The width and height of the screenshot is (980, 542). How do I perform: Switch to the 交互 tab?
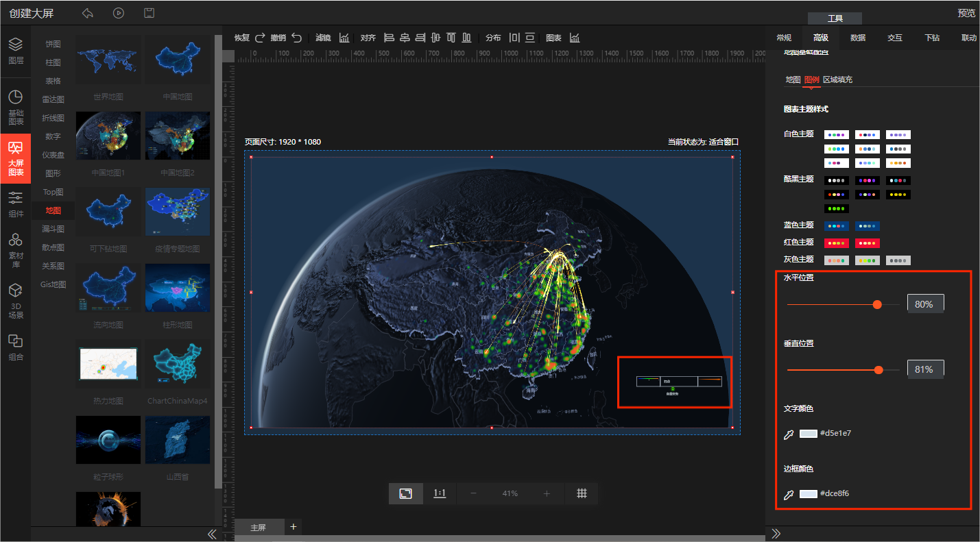pos(895,38)
